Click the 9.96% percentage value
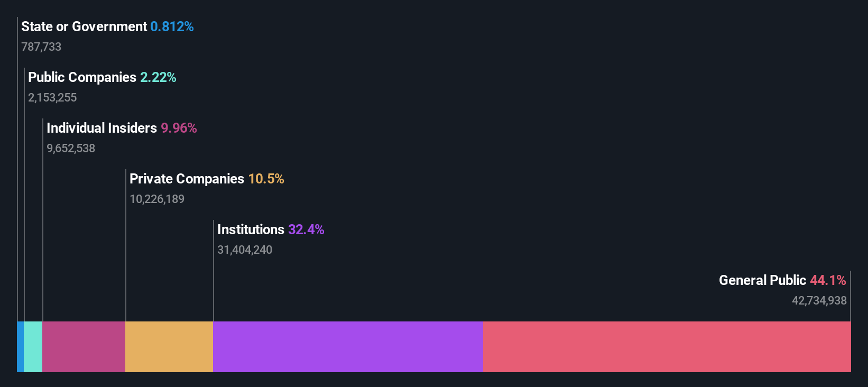This screenshot has height=387, width=868. pos(179,128)
